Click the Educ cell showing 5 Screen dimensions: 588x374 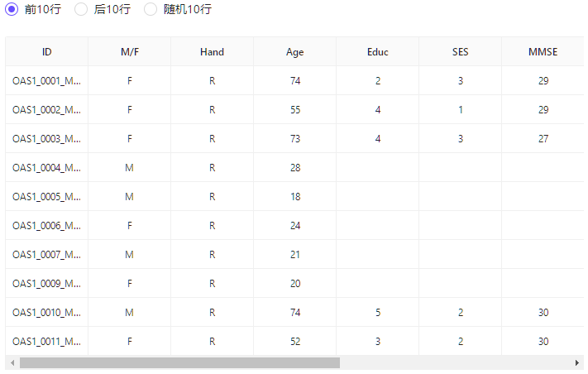pyautogui.click(x=378, y=313)
